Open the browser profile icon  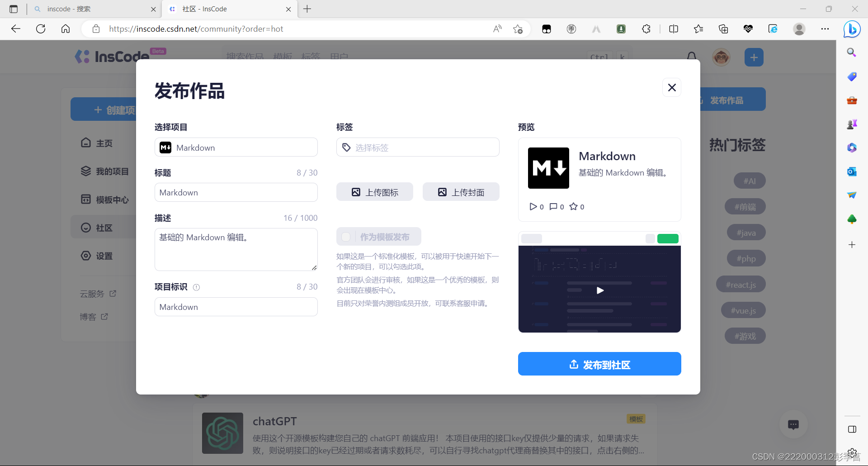799,29
